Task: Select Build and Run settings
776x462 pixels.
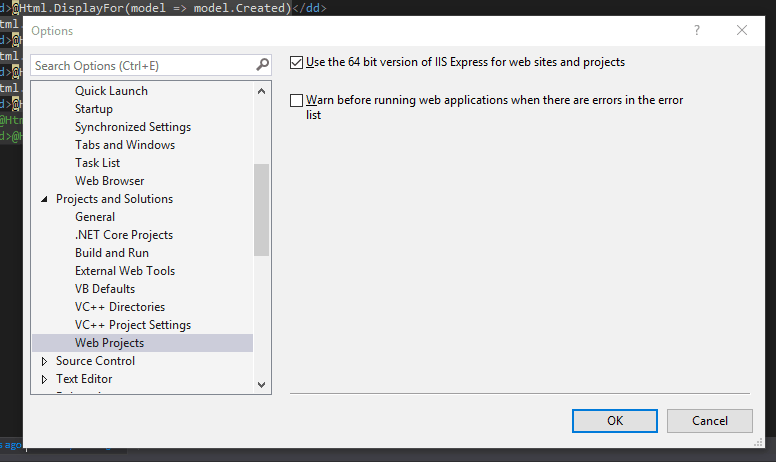Action: point(111,253)
